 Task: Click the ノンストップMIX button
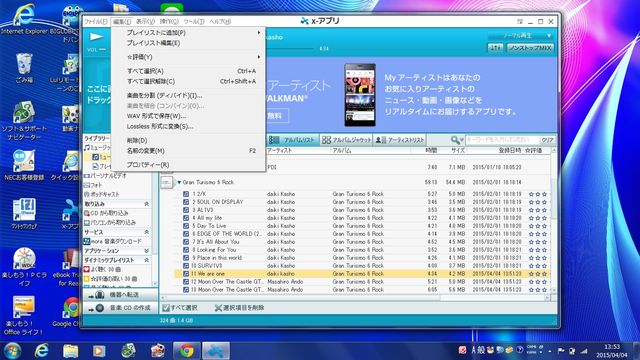(530, 48)
